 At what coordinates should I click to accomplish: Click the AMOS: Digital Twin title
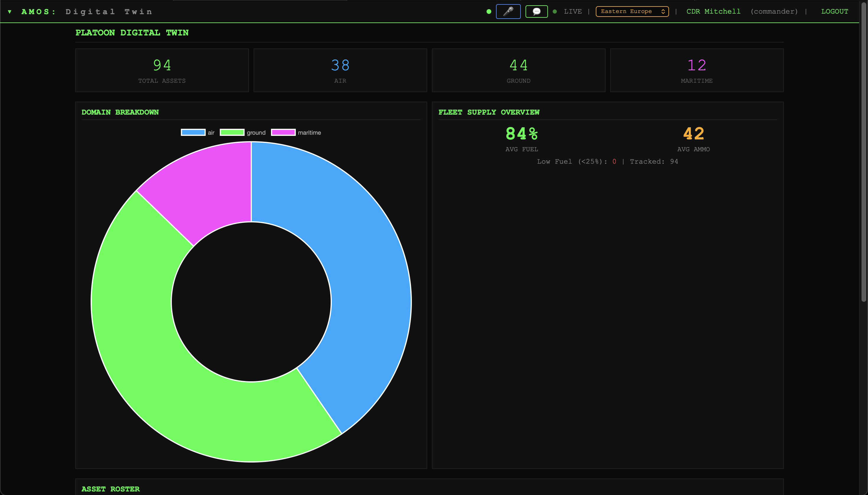(87, 12)
